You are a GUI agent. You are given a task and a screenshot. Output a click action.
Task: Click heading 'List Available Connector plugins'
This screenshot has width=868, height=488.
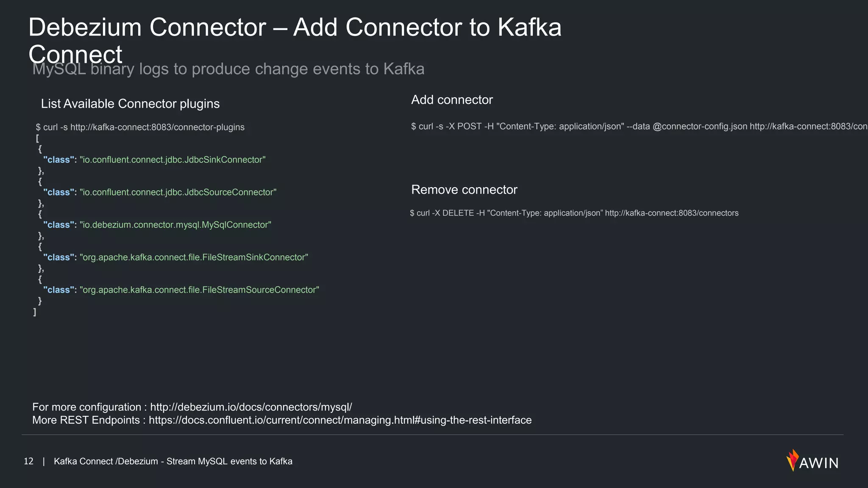click(x=130, y=104)
